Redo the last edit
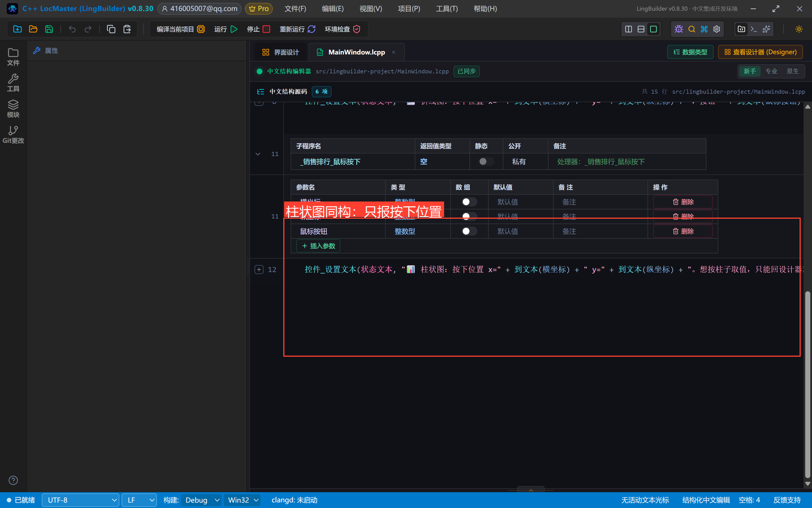This screenshot has height=508, width=812. tap(88, 29)
